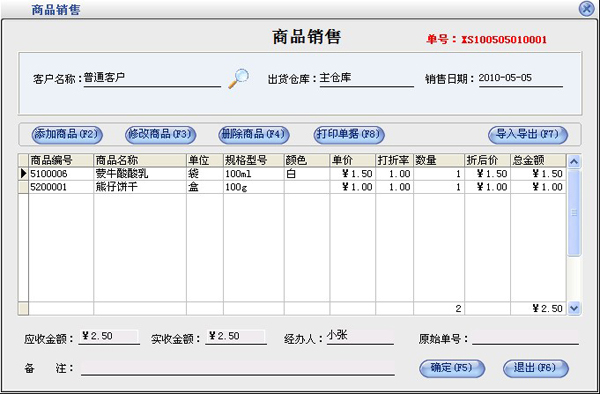This screenshot has height=394, width=600.
Task: Click the unit cell 袋
Action: pos(205,174)
